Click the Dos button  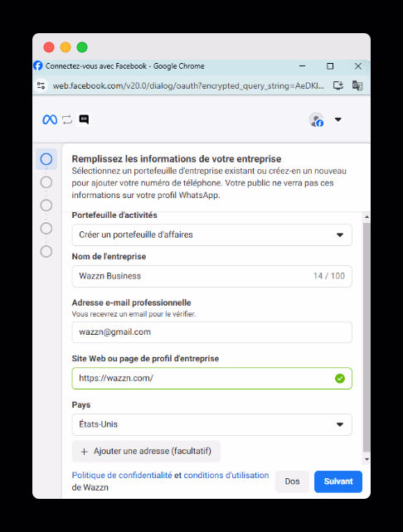coord(292,481)
